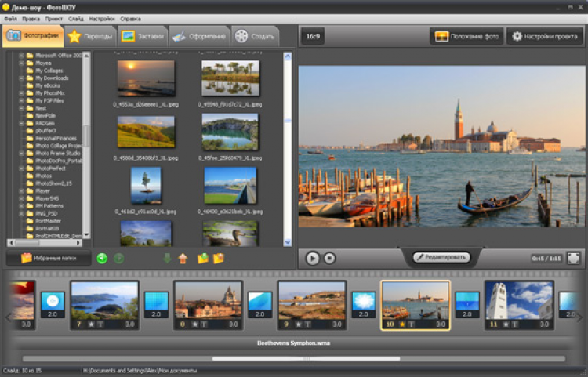Viewport: 588px width, 377px height.
Task: Open the transition icon before slide 7
Action: (53, 305)
